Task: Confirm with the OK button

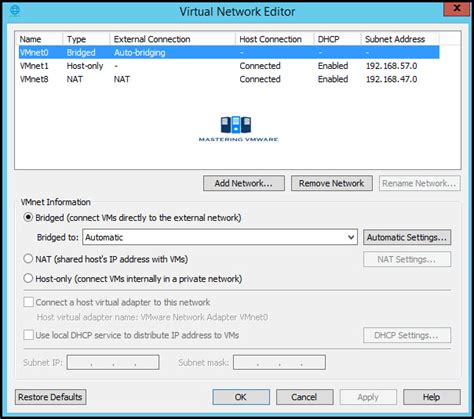Action: point(241,397)
